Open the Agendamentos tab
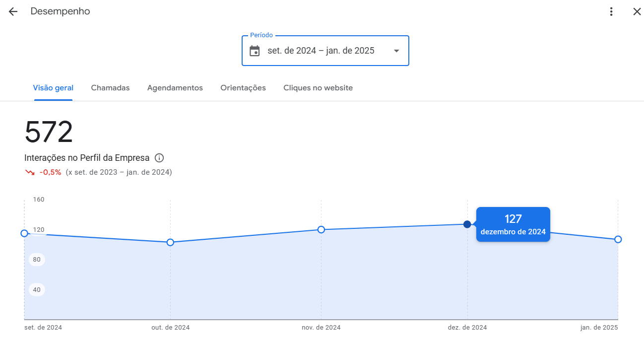This screenshot has width=644, height=345. [175, 88]
